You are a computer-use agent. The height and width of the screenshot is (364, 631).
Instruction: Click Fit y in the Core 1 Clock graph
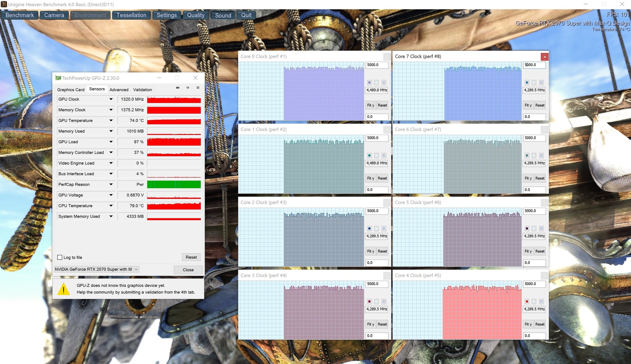(371, 178)
